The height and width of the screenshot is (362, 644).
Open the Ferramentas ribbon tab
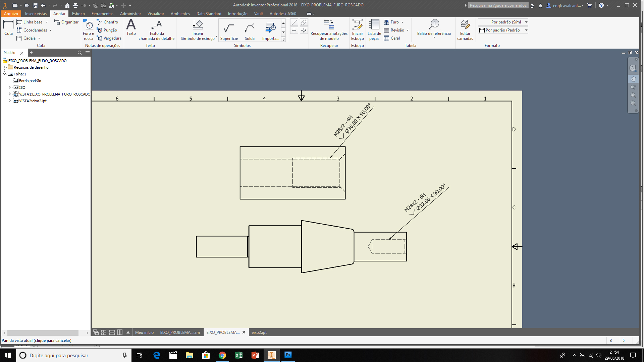coord(102,13)
